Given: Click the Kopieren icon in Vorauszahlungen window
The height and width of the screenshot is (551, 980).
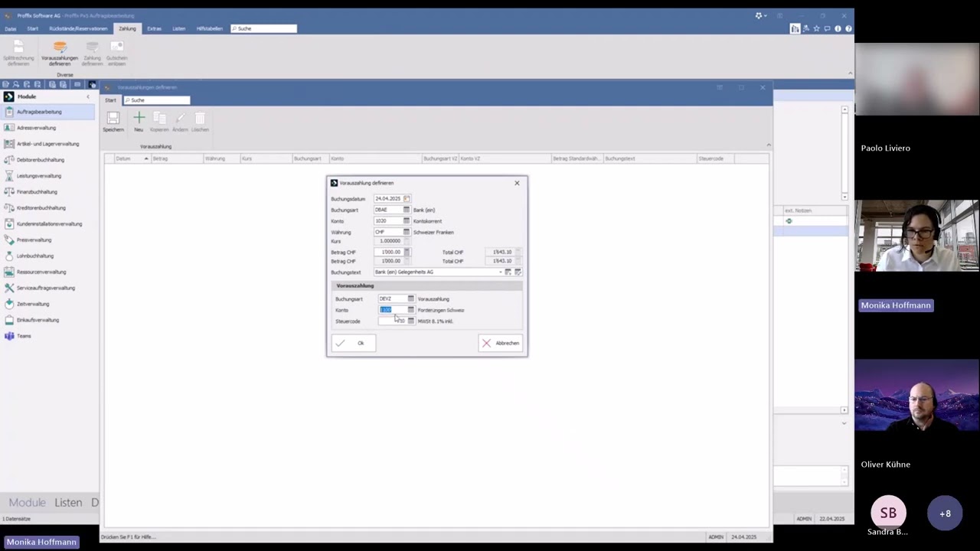Looking at the screenshot, I should point(159,118).
